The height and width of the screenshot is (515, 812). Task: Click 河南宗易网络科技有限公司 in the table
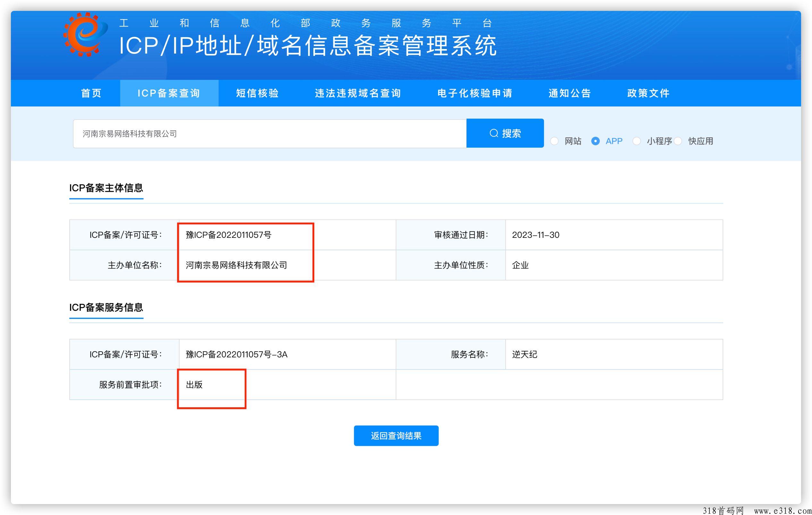pos(236,265)
